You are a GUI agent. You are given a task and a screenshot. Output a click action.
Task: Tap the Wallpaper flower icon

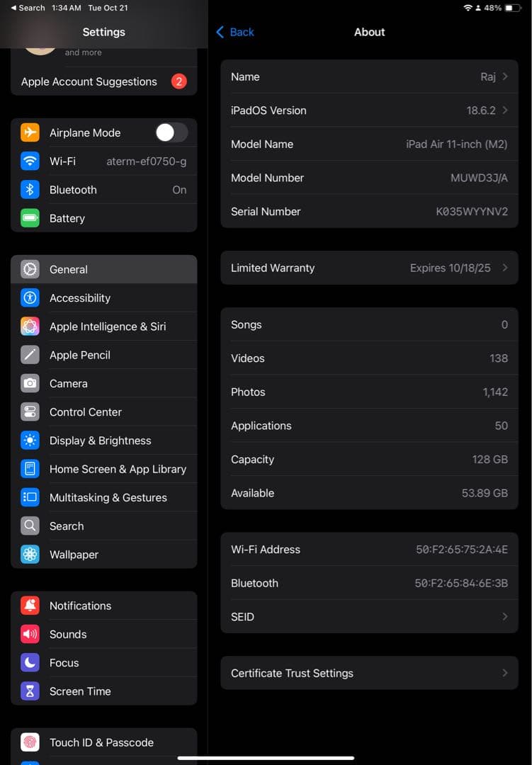[x=30, y=554]
